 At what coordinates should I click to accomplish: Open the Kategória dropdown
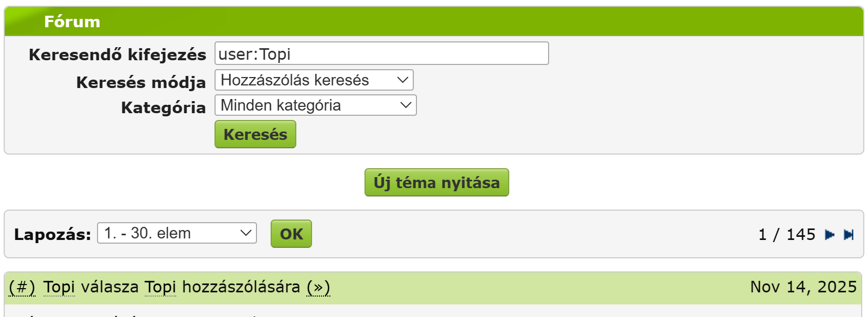pos(315,105)
